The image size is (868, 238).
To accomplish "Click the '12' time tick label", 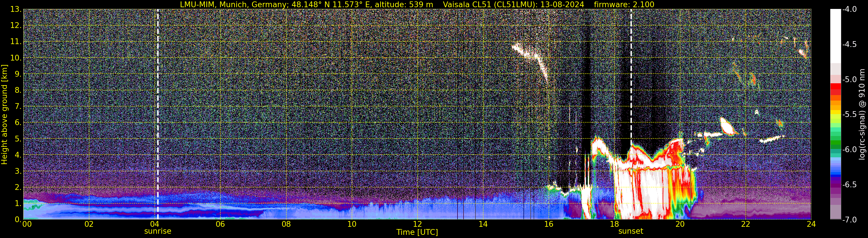I will click(417, 224).
